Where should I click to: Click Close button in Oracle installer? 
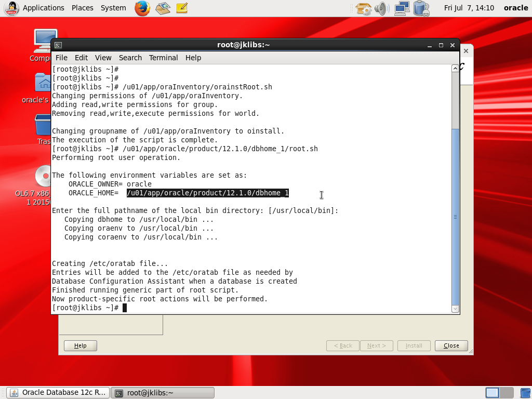[451, 345]
